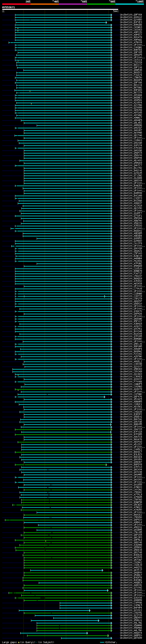Click the UniRef100_Q7RT13 entry
Screen dimensions: 146x644
(x=131, y=467)
